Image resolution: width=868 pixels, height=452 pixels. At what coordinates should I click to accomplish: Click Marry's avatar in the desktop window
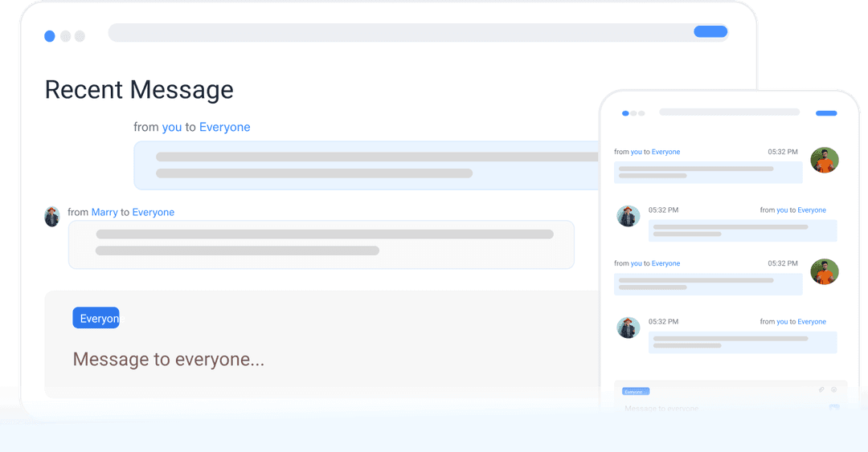[x=52, y=216]
